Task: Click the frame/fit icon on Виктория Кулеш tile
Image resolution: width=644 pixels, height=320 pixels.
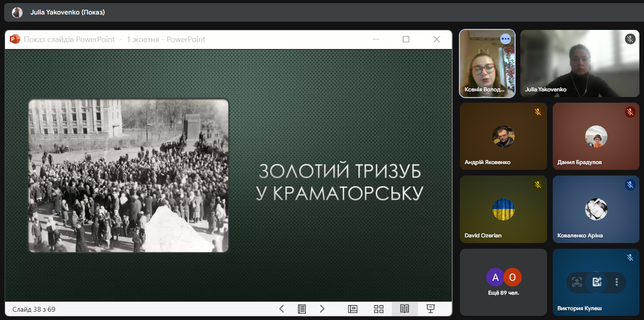Action: pyautogui.click(x=577, y=282)
